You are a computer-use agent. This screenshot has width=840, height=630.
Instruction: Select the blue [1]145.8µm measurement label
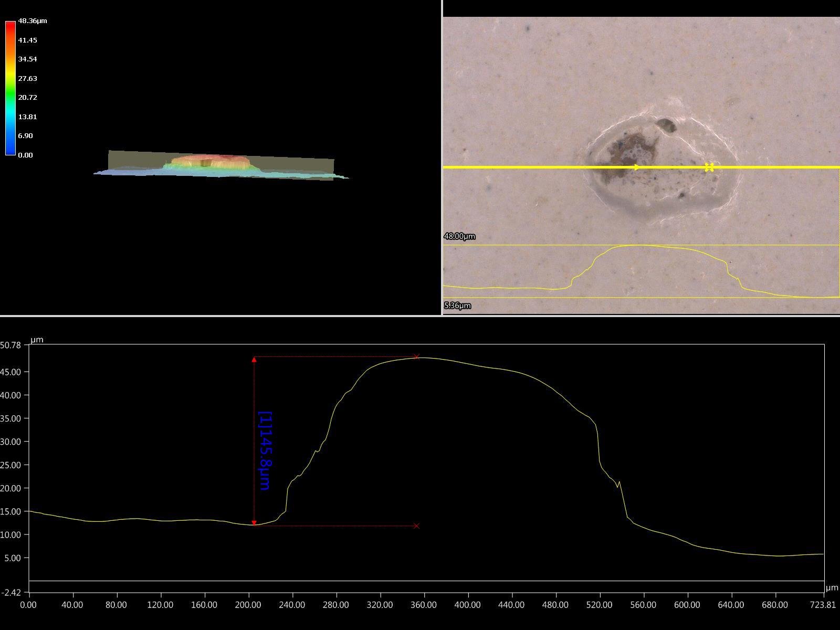[266, 450]
